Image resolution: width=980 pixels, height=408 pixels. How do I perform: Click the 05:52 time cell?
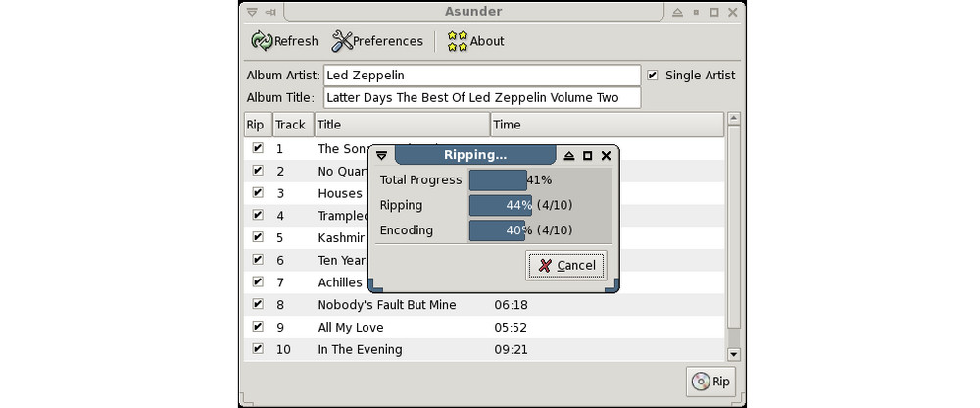(511, 328)
